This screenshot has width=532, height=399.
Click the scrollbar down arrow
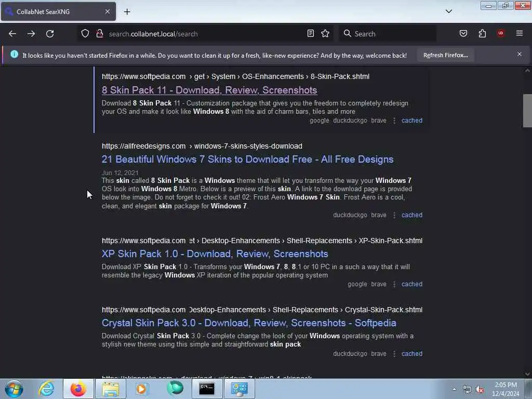[x=527, y=374]
